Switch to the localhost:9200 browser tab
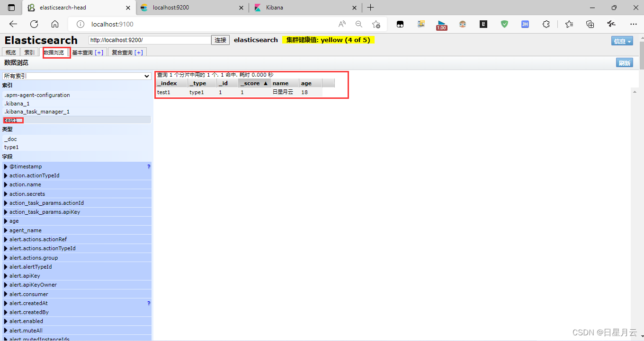The height and width of the screenshot is (341, 644). pos(192,8)
